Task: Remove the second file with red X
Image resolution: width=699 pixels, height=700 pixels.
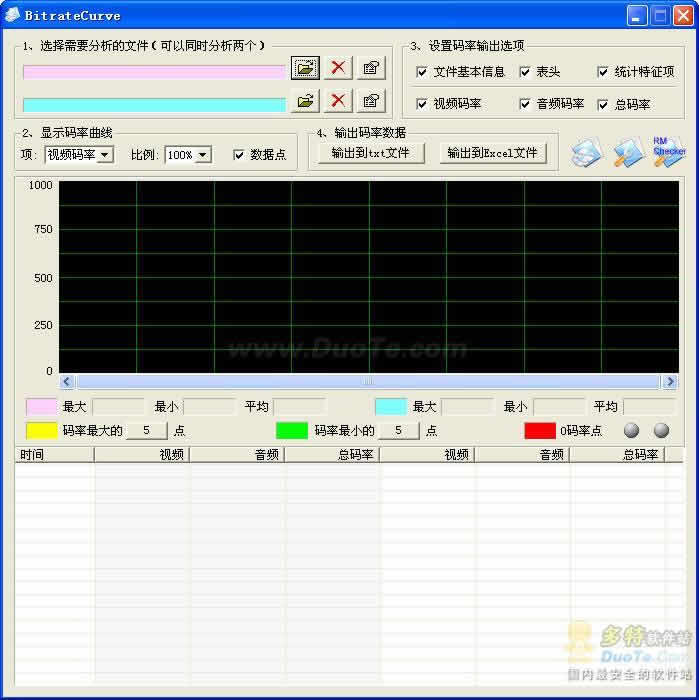Action: tap(338, 101)
